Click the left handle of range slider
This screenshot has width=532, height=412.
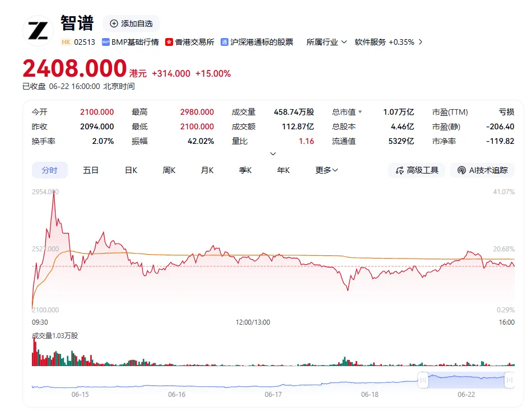coord(423,380)
